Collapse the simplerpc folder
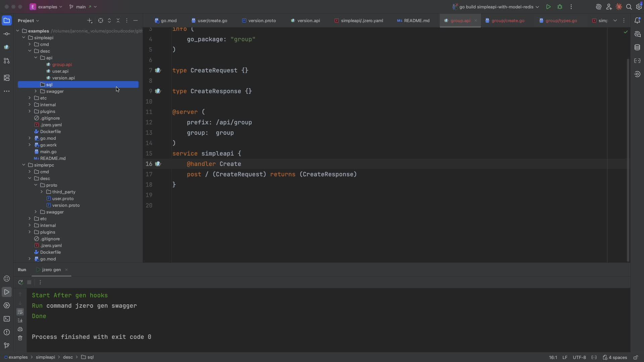 point(23,165)
